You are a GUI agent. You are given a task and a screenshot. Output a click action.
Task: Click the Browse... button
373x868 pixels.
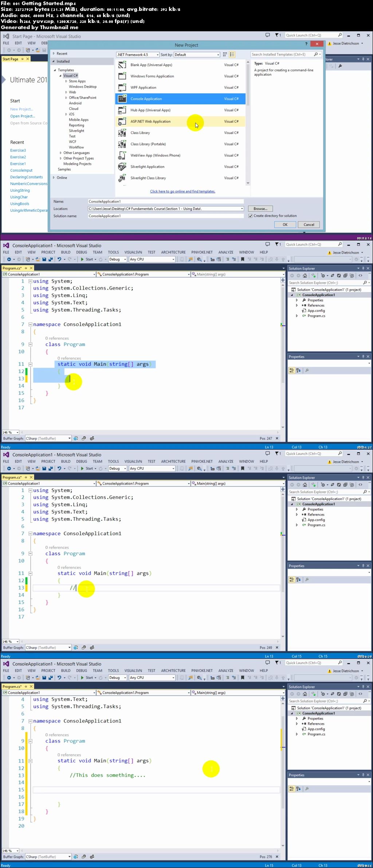pyautogui.click(x=260, y=209)
